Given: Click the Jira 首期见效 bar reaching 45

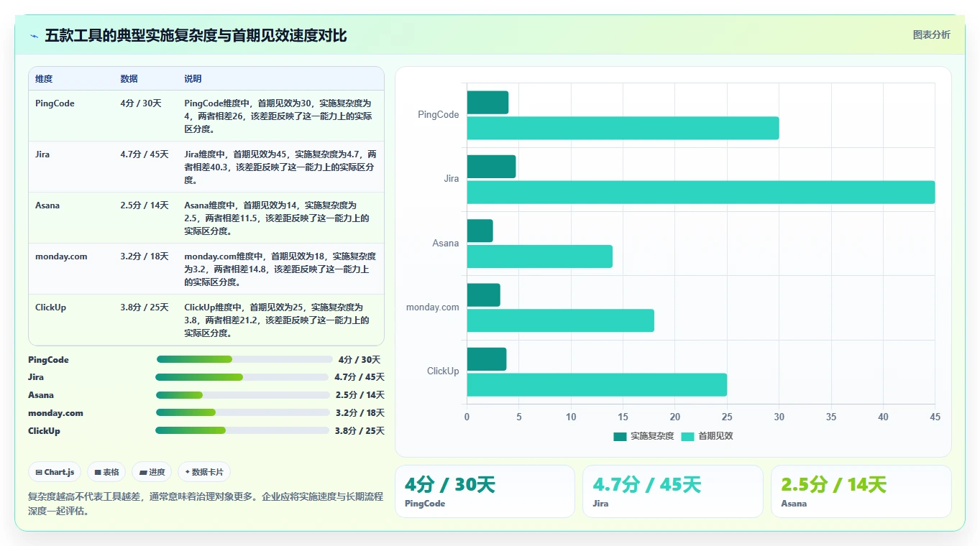Looking at the screenshot, I should tap(701, 193).
